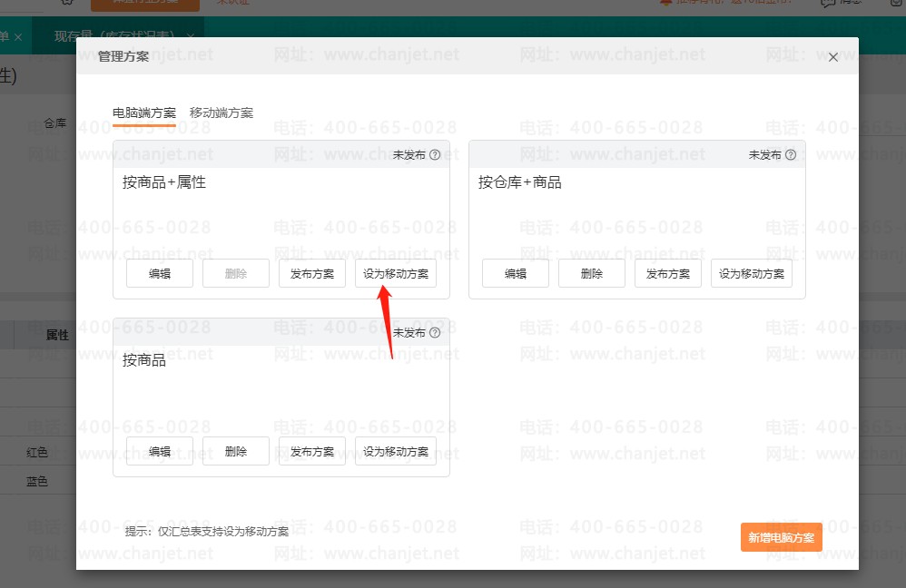The width and height of the screenshot is (906, 588).
Task: Click the hint text 仅汇总表支持设为移动方案
Action: coord(223,532)
